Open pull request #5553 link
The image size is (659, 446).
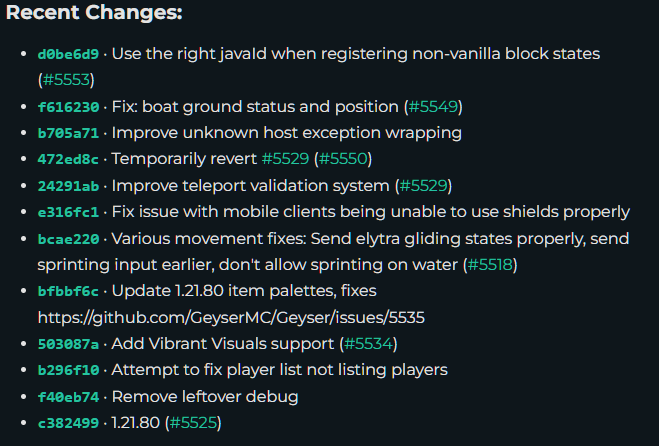coord(66,80)
